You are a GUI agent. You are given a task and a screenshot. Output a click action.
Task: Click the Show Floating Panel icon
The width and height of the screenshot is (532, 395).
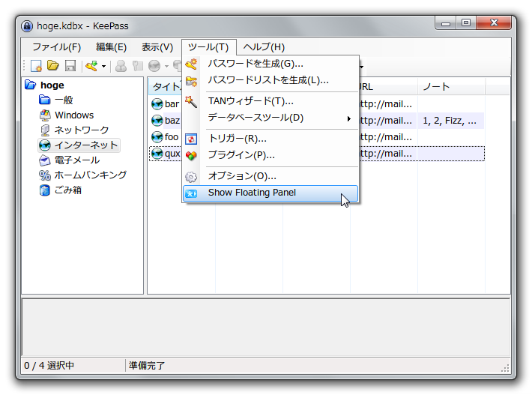point(191,193)
